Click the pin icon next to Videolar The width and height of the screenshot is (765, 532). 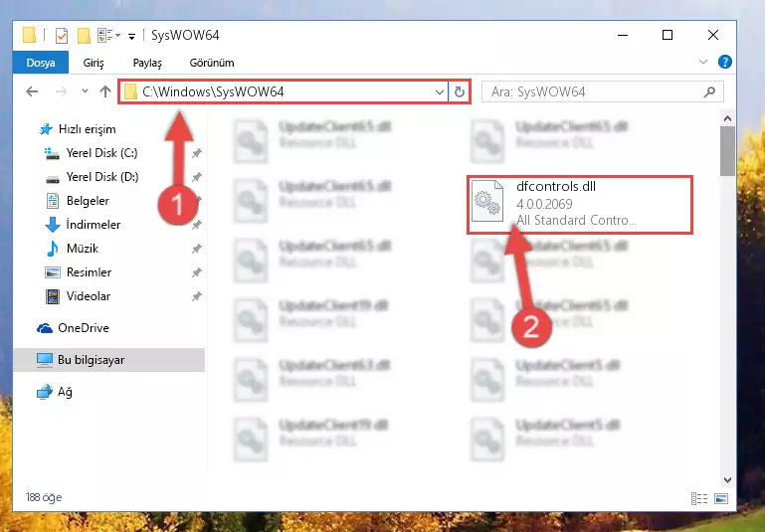coord(196,296)
